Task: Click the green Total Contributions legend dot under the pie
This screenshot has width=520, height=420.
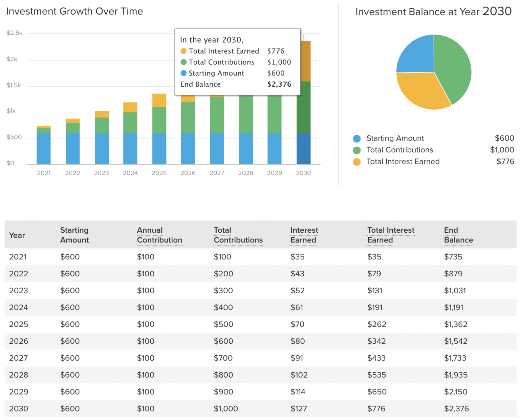Action: (357, 150)
